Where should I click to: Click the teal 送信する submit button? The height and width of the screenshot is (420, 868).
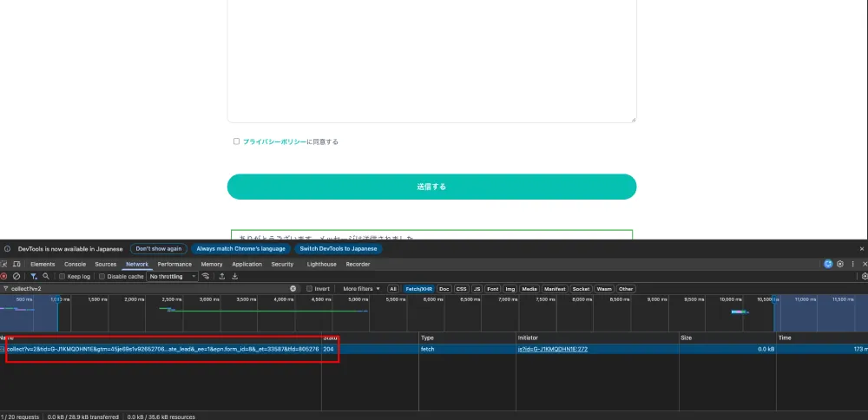[x=431, y=187]
